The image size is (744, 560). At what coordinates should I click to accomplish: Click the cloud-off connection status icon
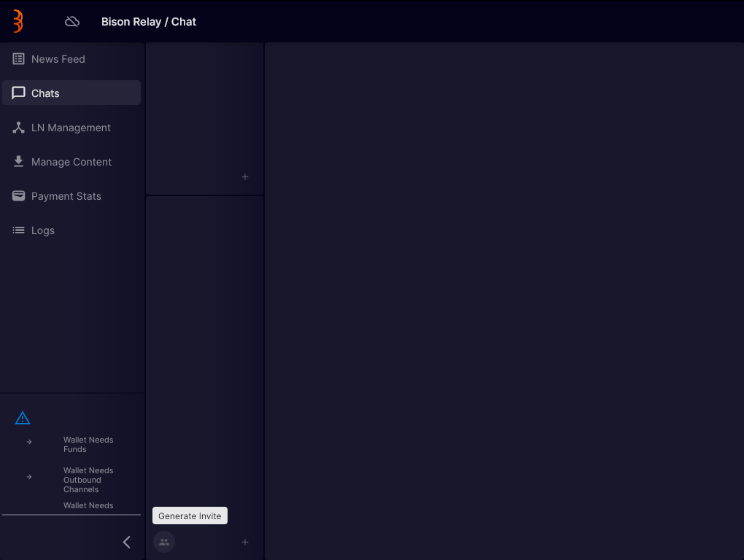(x=72, y=21)
